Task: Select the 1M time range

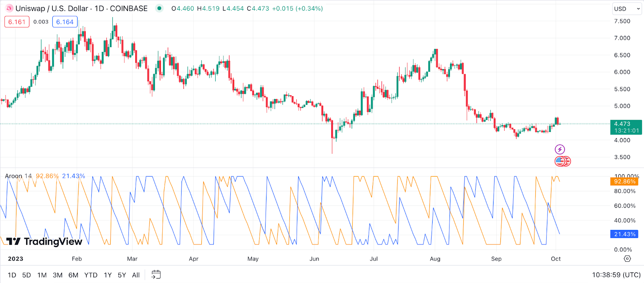Action: point(42,275)
